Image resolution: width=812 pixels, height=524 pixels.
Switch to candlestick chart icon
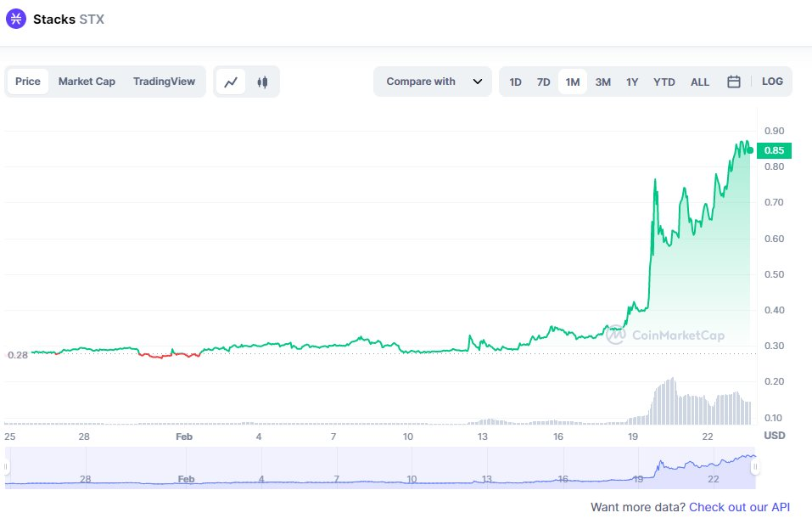[262, 82]
